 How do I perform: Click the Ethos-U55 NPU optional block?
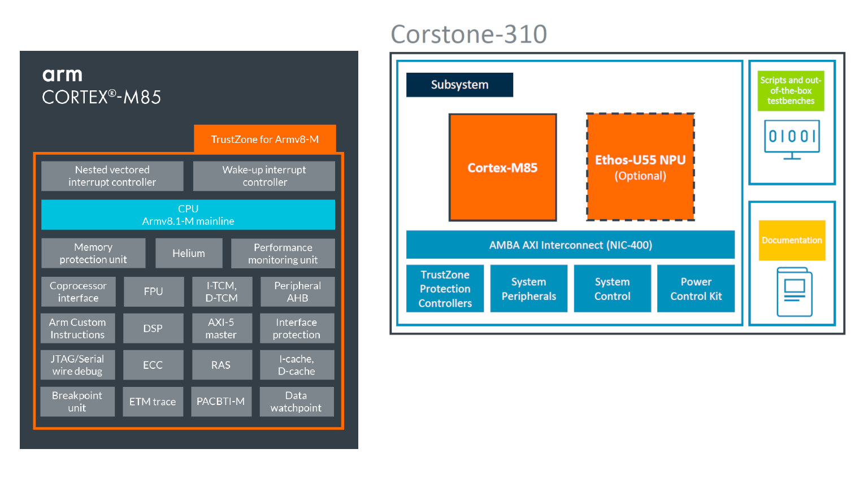(640, 167)
